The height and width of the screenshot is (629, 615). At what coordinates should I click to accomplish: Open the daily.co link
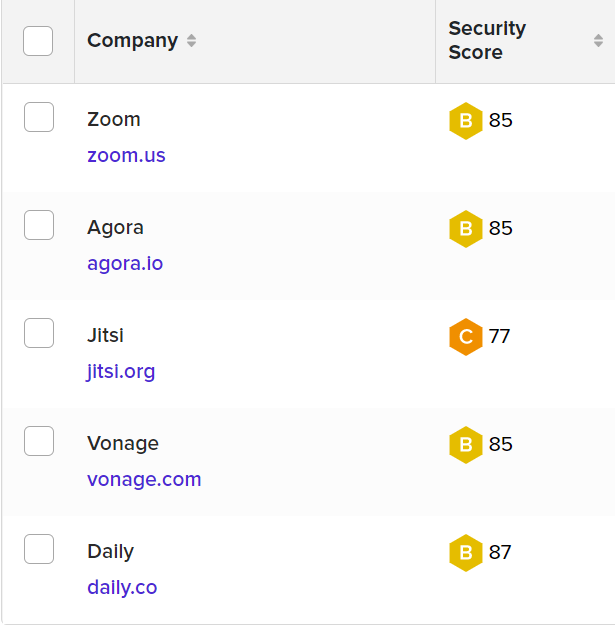click(x=122, y=587)
